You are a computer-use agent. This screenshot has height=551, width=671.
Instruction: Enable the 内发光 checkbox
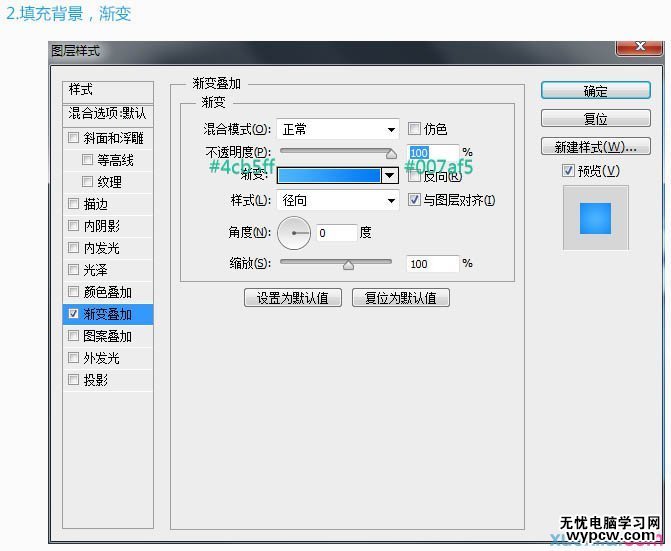[74, 247]
